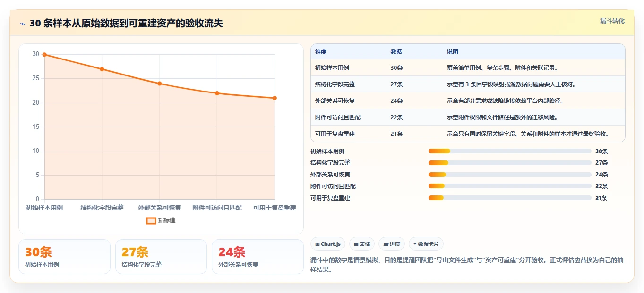The height and width of the screenshot is (293, 644).
Task: Click the 初始样本用例 x-axis label
Action: coord(44,208)
